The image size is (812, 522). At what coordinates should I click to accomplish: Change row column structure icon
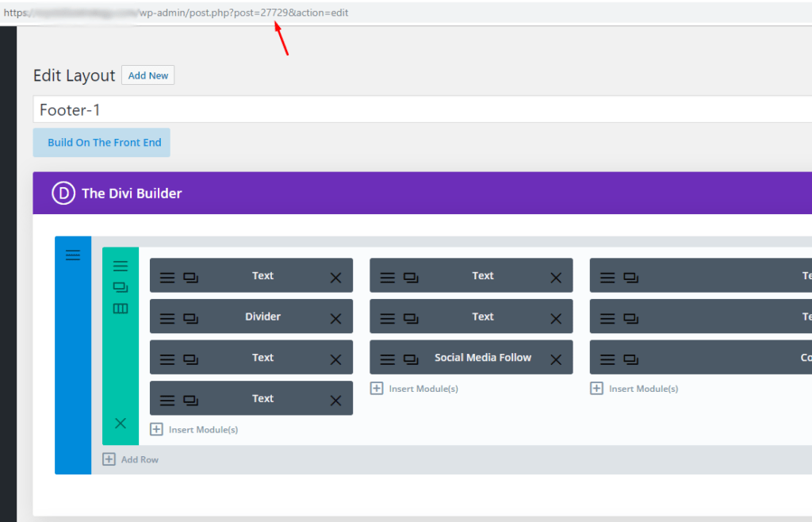pos(121,309)
